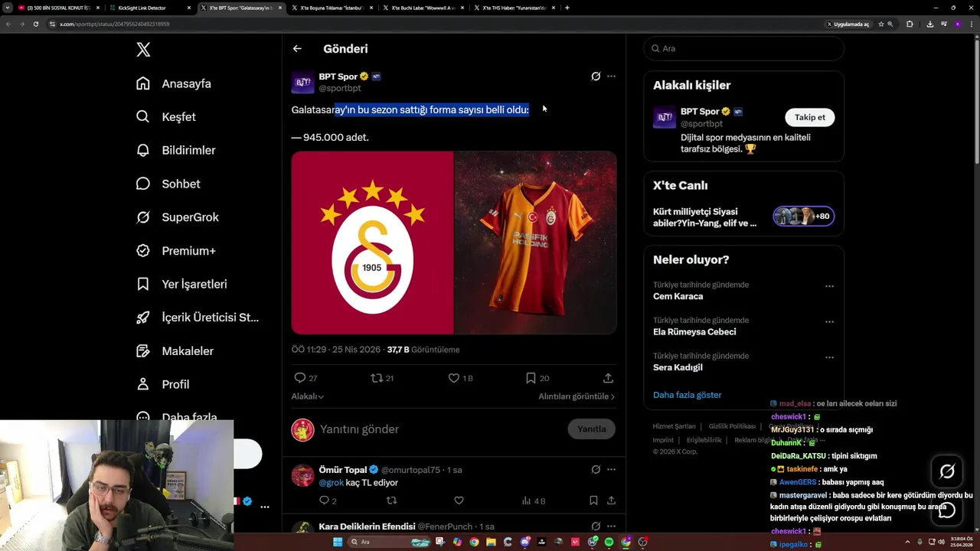The image size is (980, 551).
Task: Open the more options menu on the BPT Spor post
Action: (611, 77)
